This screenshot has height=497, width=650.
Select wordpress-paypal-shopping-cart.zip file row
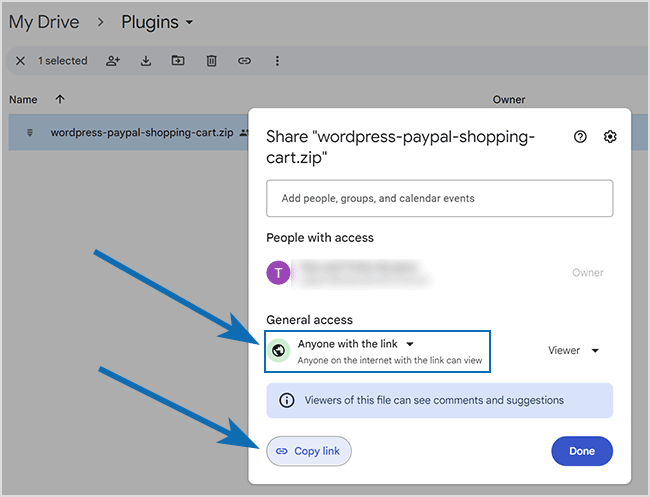click(x=129, y=133)
